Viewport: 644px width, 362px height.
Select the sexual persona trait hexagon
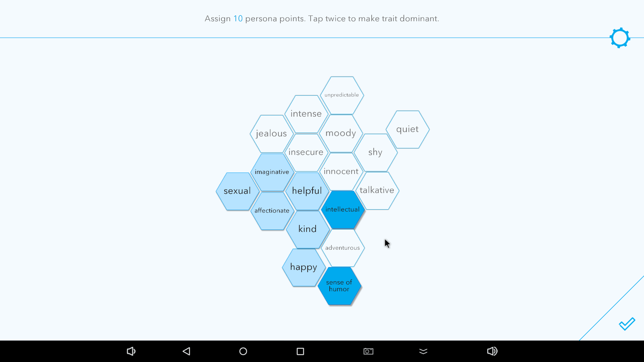(x=236, y=190)
